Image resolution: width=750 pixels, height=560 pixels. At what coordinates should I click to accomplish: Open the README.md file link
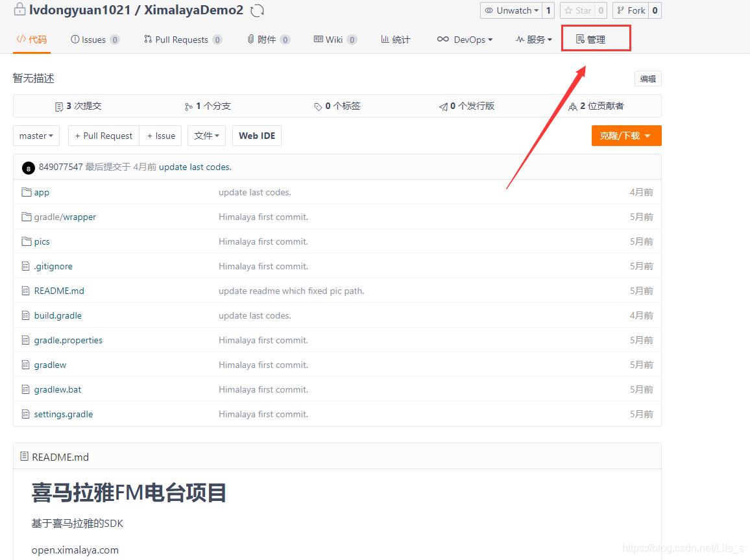[58, 291]
